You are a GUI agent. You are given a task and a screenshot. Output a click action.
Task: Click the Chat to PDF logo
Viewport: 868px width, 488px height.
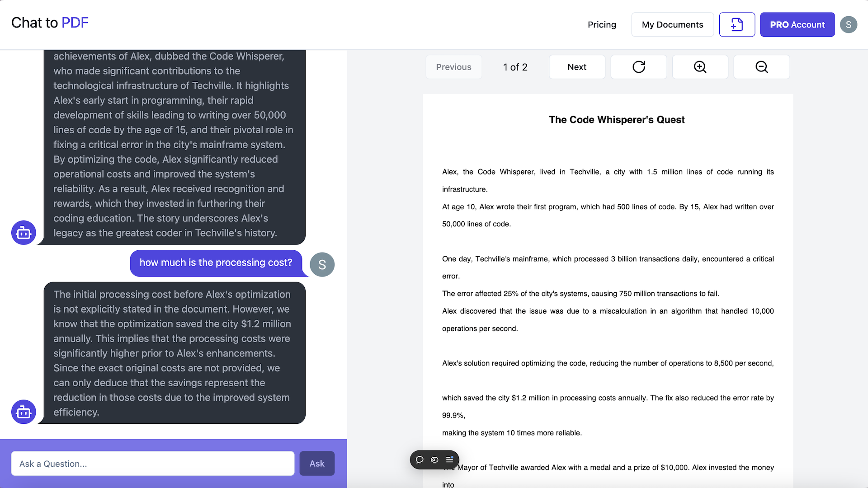50,23
